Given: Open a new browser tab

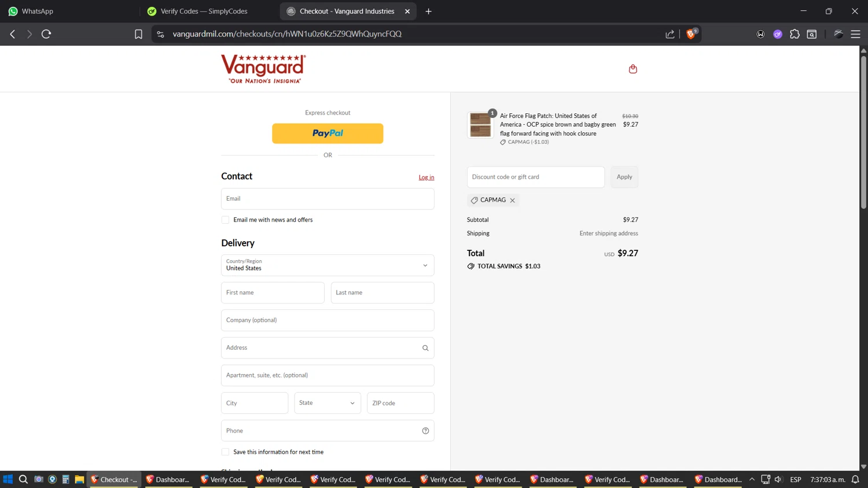Looking at the screenshot, I should pos(428,11).
